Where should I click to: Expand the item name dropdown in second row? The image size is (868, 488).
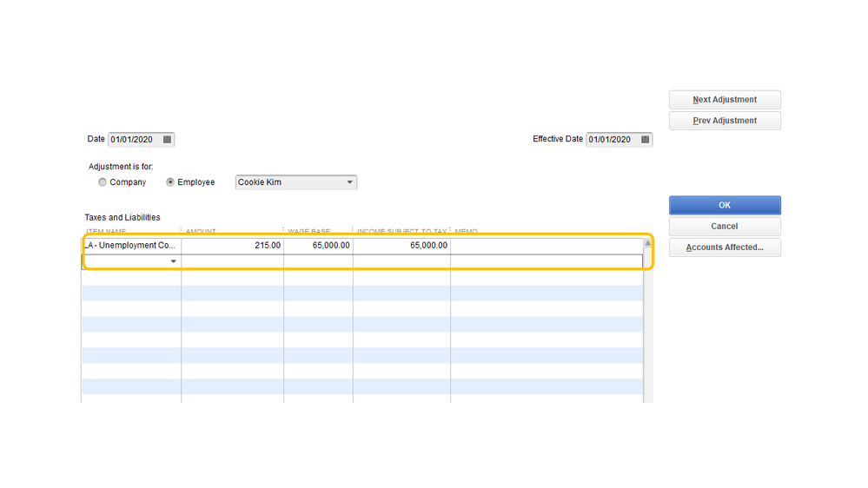pyautogui.click(x=173, y=261)
